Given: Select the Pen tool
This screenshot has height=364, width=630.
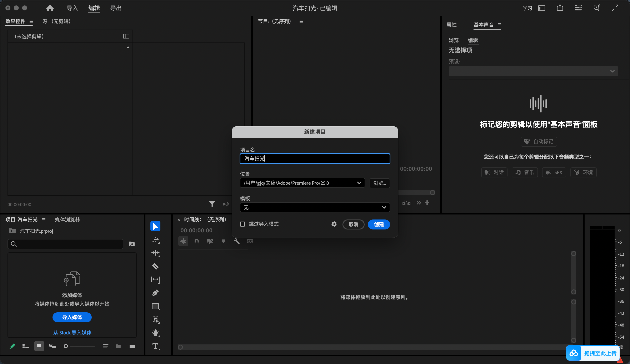Looking at the screenshot, I should click(155, 293).
